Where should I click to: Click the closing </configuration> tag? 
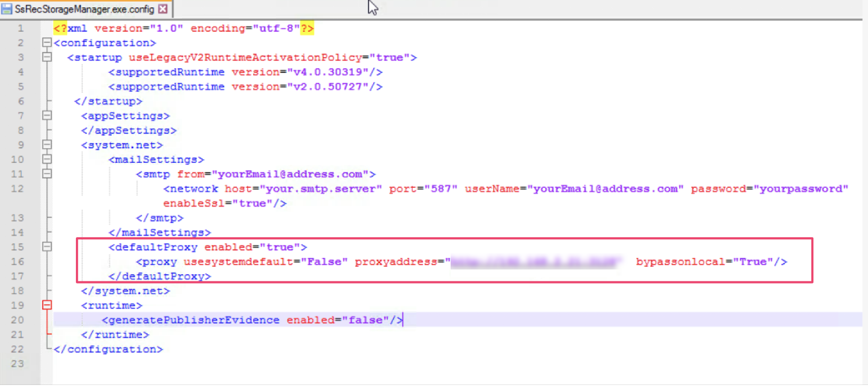coord(108,349)
